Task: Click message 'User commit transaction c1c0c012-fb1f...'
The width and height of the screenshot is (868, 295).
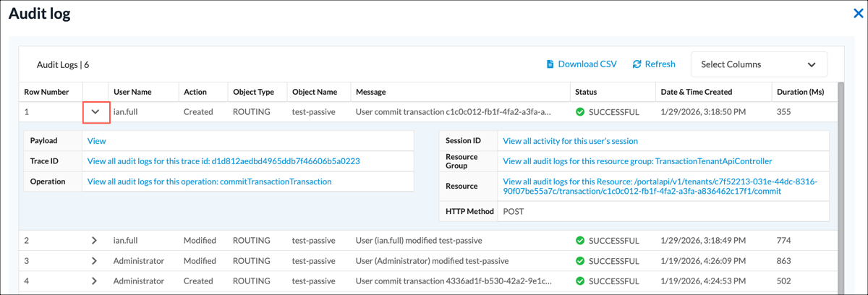Action: 454,112
